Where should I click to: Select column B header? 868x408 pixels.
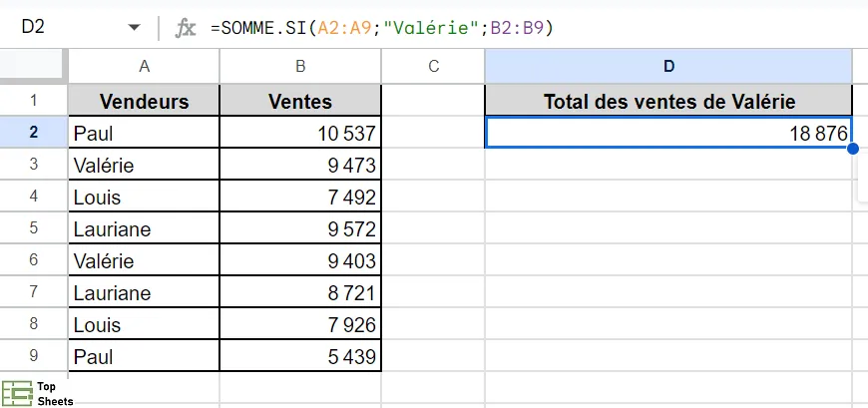click(300, 67)
